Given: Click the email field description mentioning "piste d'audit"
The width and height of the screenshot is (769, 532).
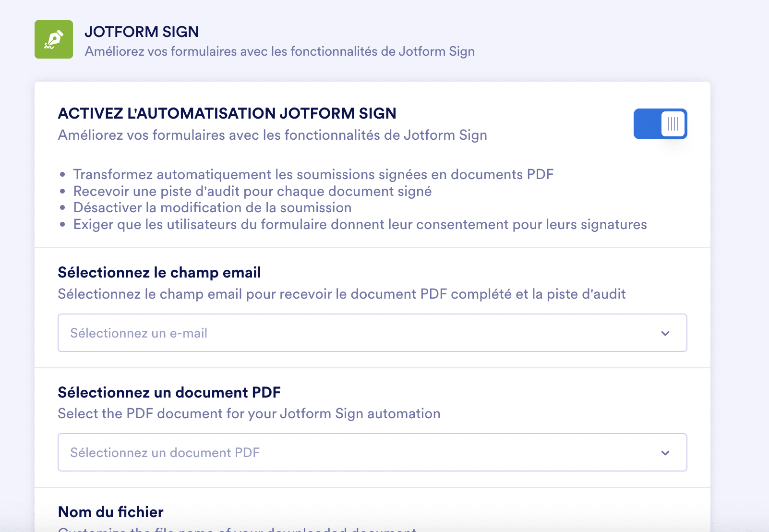Looking at the screenshot, I should click(x=341, y=294).
